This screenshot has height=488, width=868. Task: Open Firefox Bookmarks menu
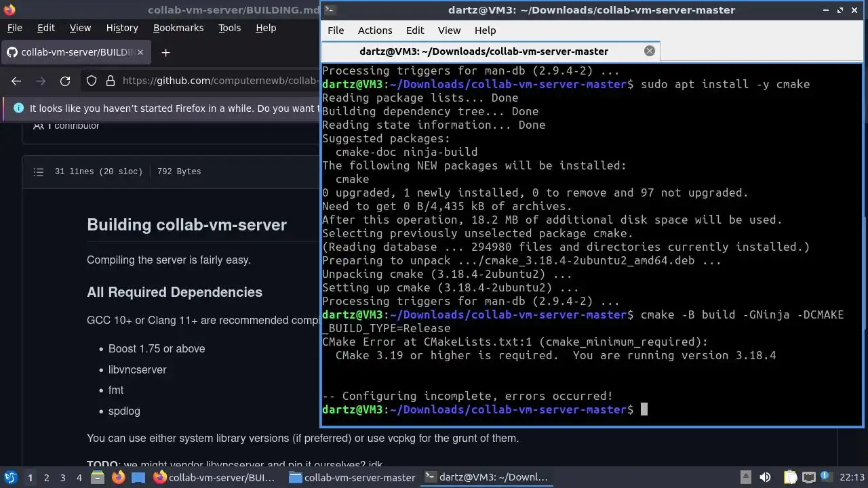178,28
